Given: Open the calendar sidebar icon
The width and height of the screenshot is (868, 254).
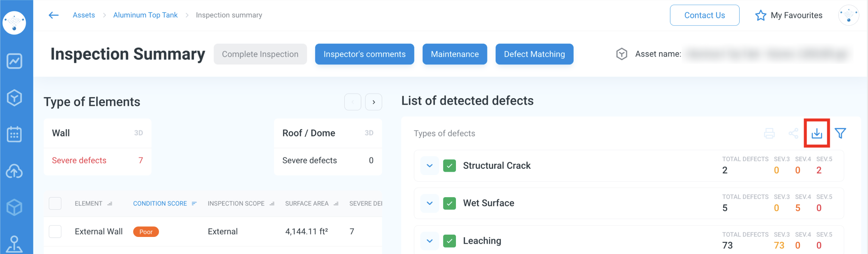Looking at the screenshot, I should click(x=14, y=134).
